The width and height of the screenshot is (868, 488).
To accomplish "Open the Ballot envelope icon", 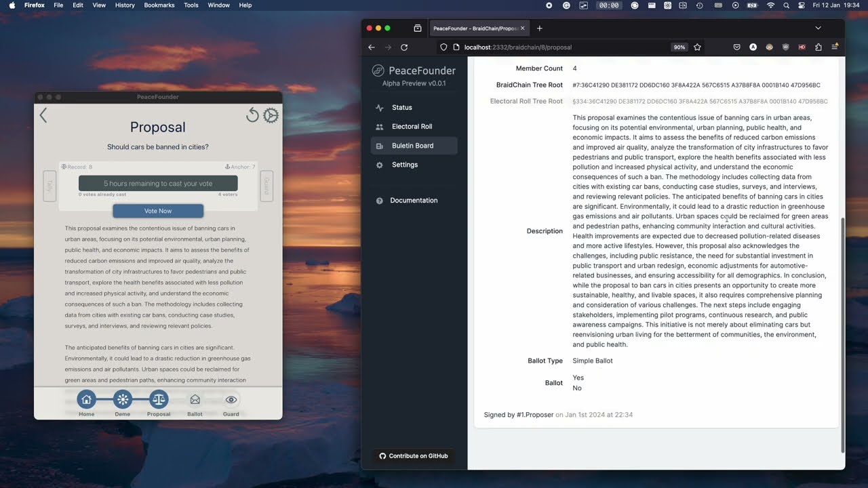I will point(195,400).
